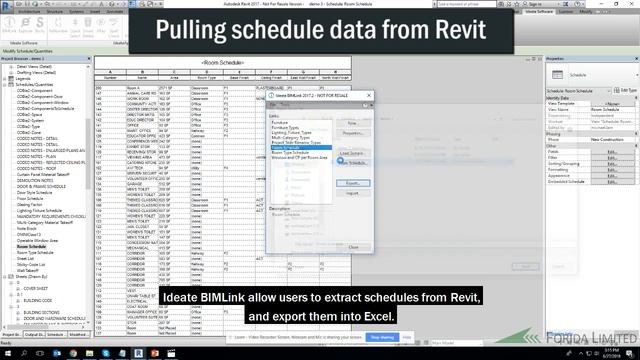Open Task View on the taskbar
Viewport: 640px width, 360px height.
coord(40,353)
